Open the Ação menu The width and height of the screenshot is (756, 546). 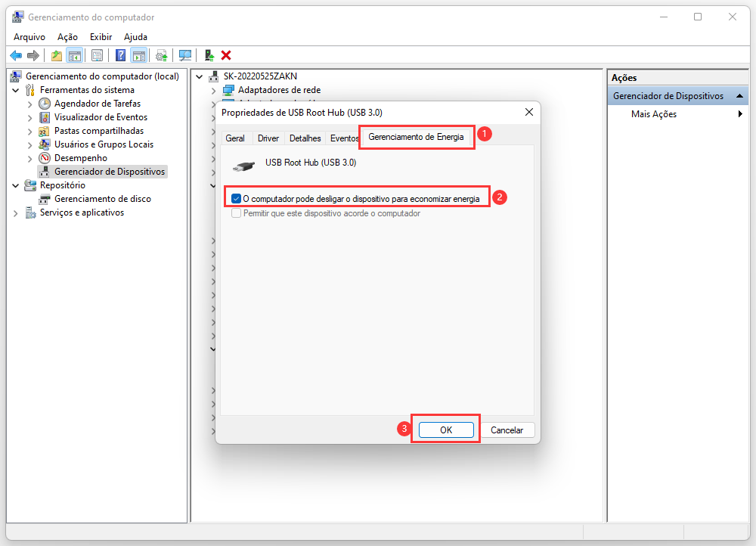click(x=67, y=36)
